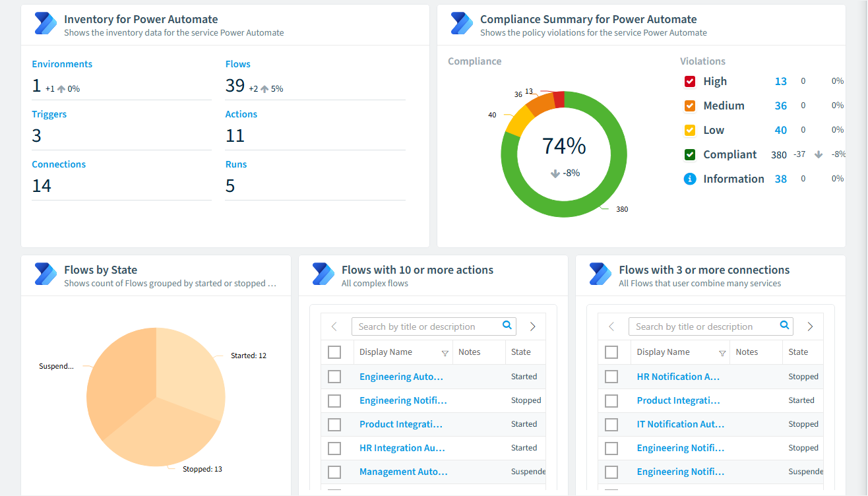Toggle the Medium violations checkbox
This screenshot has width=868, height=496.
pos(690,106)
